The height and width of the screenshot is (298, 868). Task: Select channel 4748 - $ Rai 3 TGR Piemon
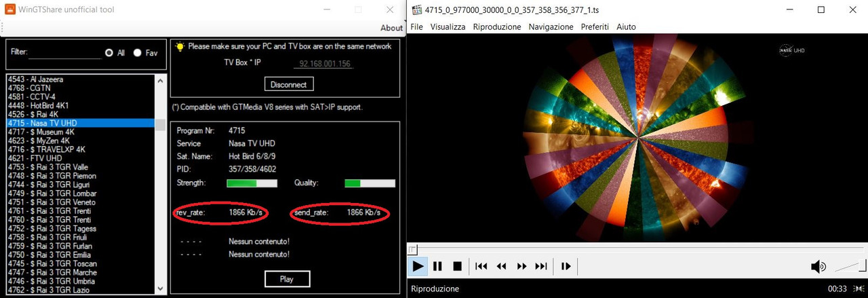coord(81,176)
